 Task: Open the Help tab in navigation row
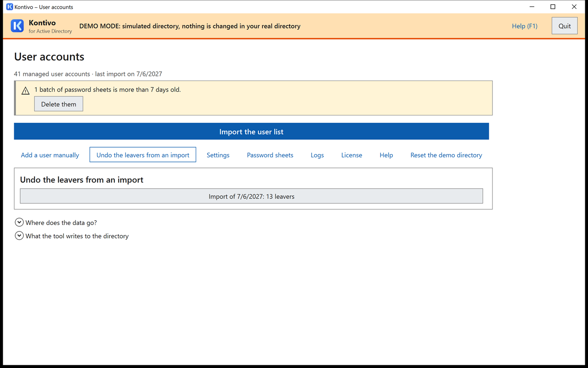tap(386, 155)
